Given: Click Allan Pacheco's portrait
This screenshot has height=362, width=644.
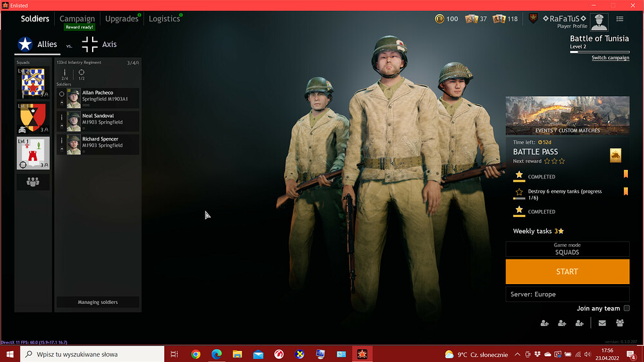Looking at the screenshot, I should [x=73, y=99].
